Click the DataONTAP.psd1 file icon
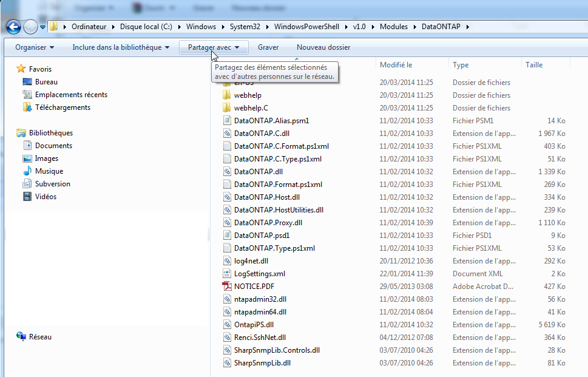Viewport: 588px width, 377px height. coord(227,235)
